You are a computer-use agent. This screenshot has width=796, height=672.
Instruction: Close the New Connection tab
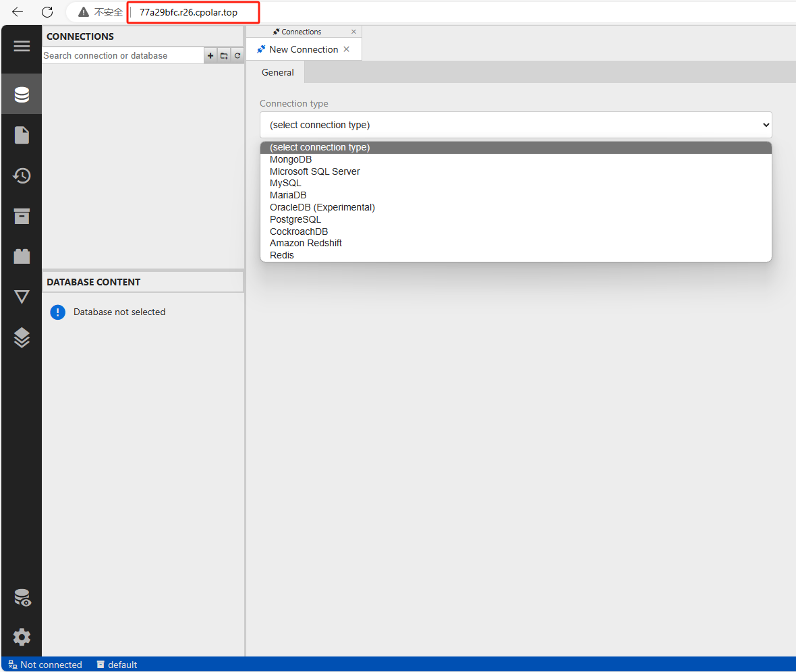pyautogui.click(x=347, y=49)
